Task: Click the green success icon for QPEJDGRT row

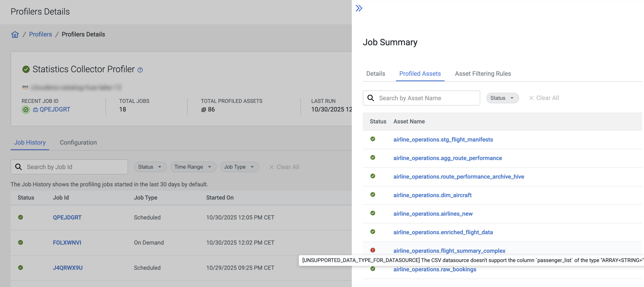Action: [21, 217]
